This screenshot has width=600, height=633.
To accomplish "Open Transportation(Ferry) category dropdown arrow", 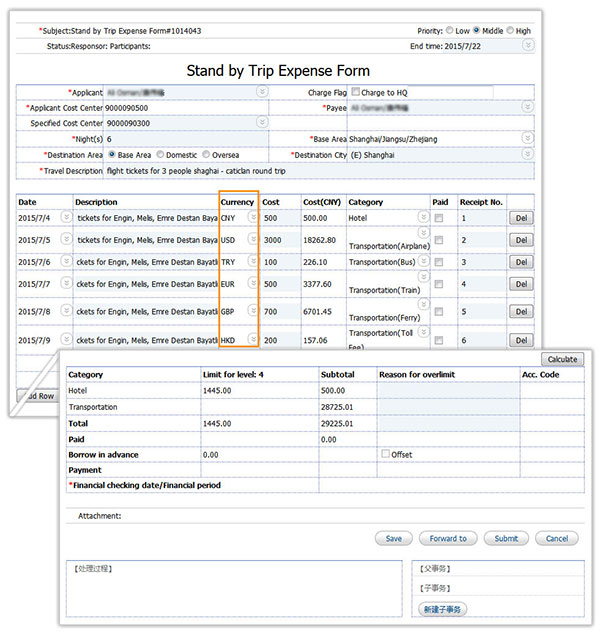I will pyautogui.click(x=423, y=304).
